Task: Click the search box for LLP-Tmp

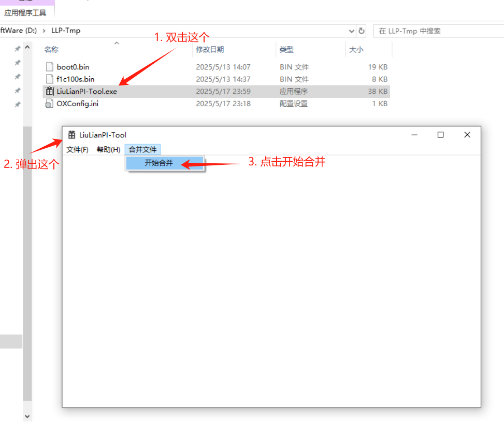Action: tap(438, 31)
